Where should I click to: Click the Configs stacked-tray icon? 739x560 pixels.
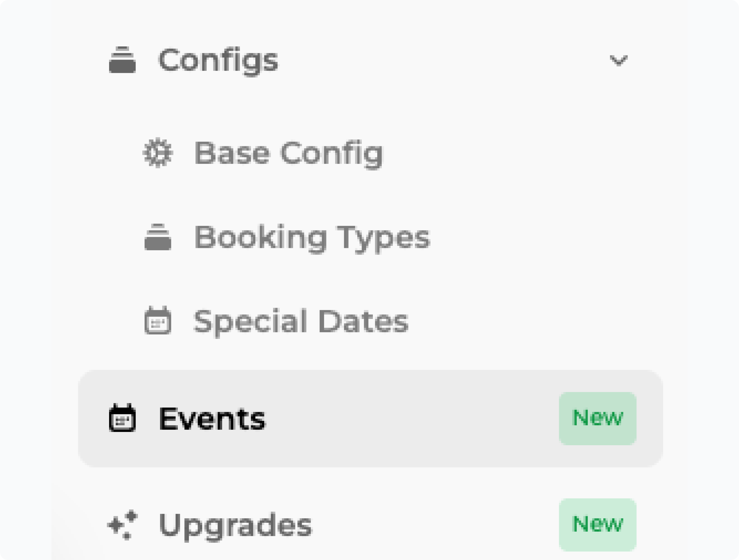click(122, 60)
